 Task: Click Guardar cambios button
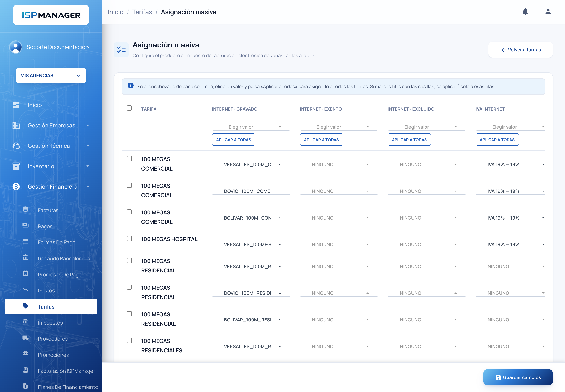(518, 377)
